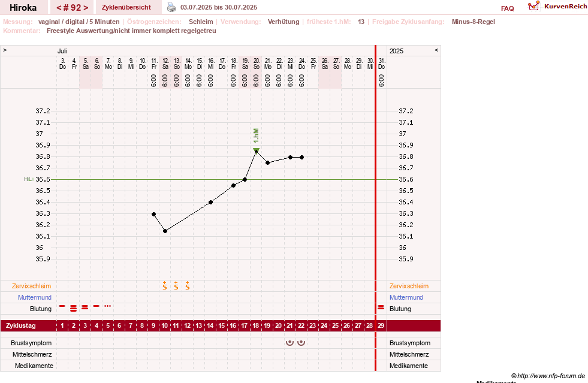
Task: Click the bleeding icon on cycle day 29
Action: 381,307
